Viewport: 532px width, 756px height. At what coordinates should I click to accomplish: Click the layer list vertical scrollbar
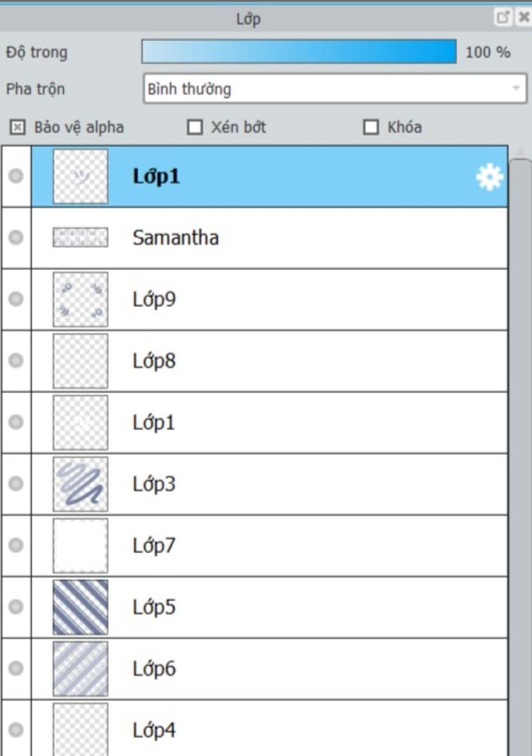click(520, 451)
